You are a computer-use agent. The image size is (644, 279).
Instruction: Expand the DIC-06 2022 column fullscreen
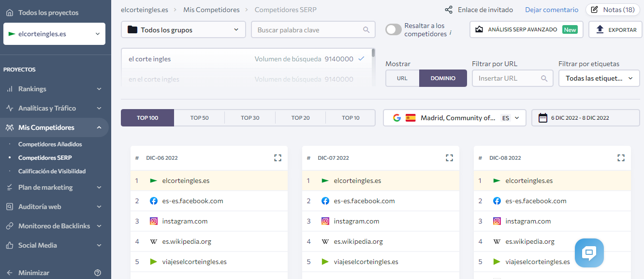[278, 158]
